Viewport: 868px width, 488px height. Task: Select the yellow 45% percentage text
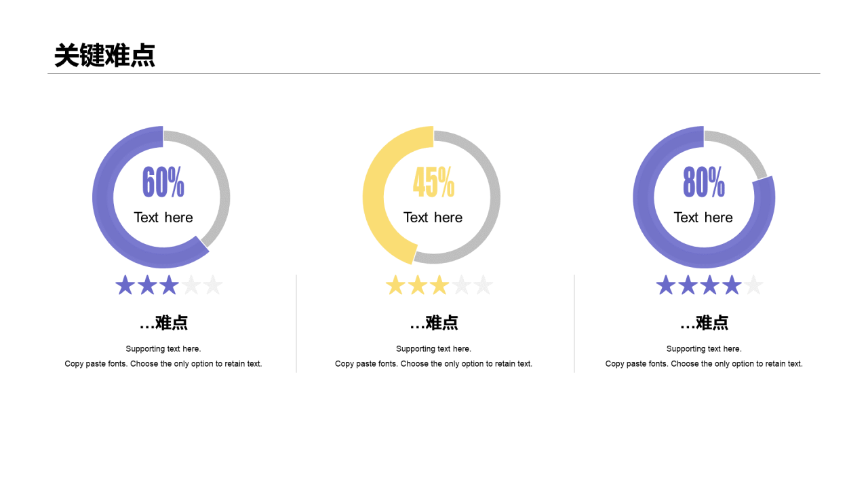pos(434,182)
